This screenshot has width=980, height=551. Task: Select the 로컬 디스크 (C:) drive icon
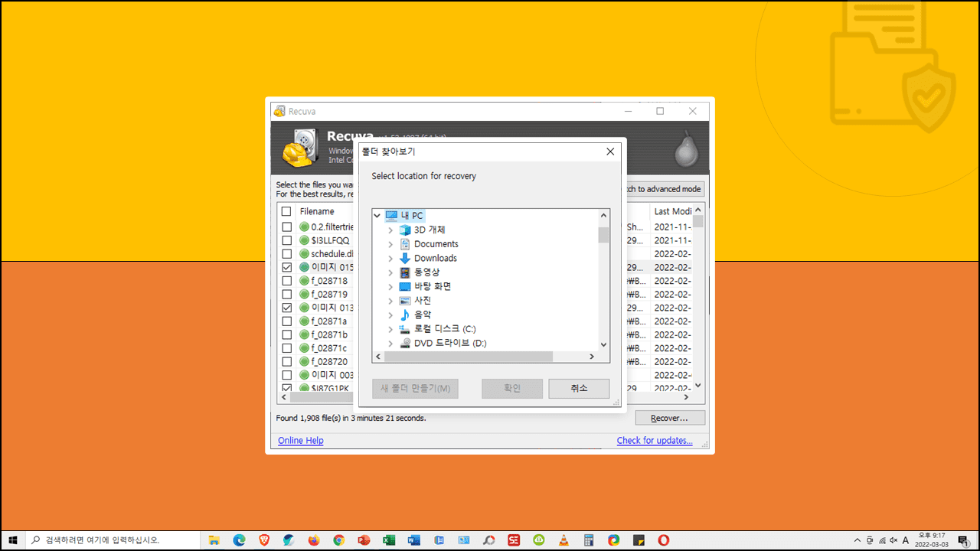click(405, 329)
